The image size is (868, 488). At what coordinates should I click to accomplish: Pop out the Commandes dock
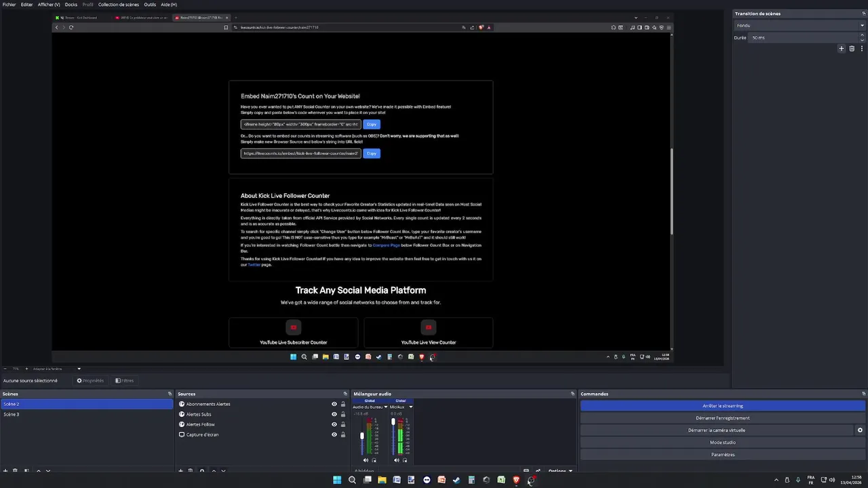[x=863, y=394]
